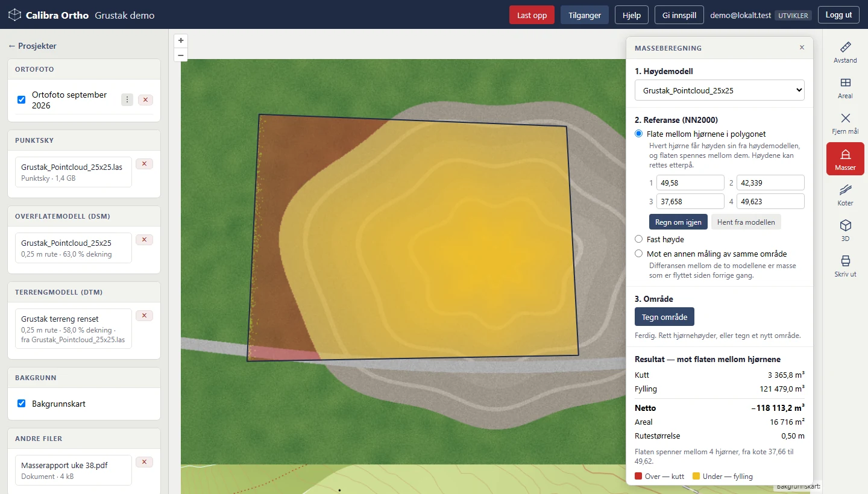Click corner 3 height field 37,658
868x494 pixels.
[x=690, y=201]
